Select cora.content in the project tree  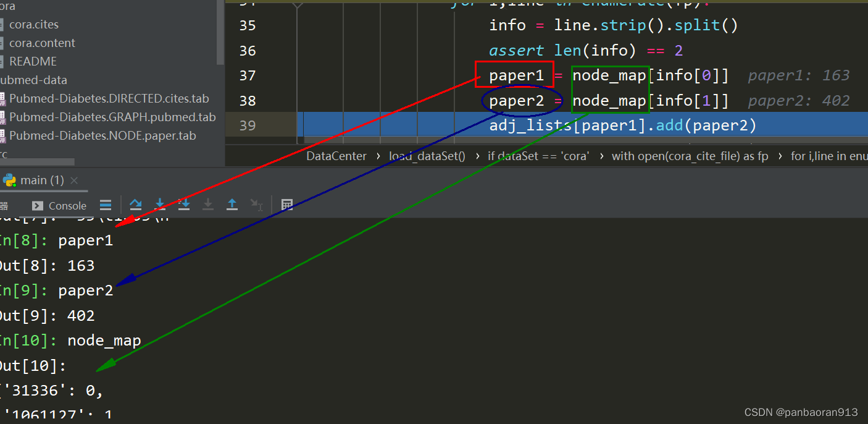tap(42, 43)
